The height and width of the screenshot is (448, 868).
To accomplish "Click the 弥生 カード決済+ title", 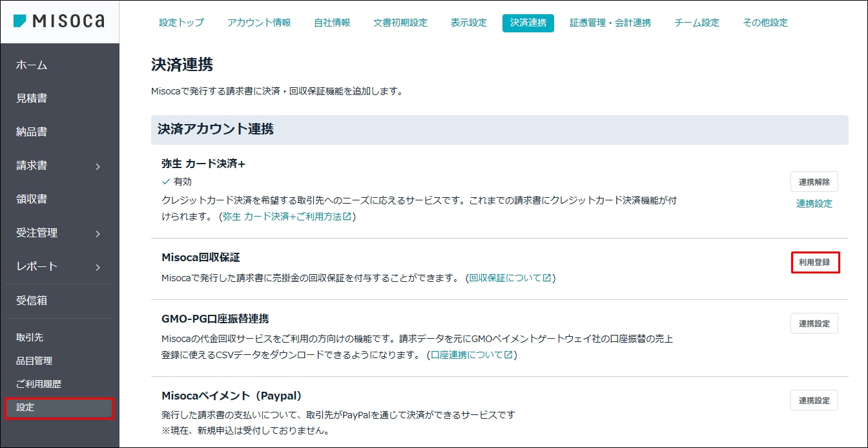I will point(203,164).
